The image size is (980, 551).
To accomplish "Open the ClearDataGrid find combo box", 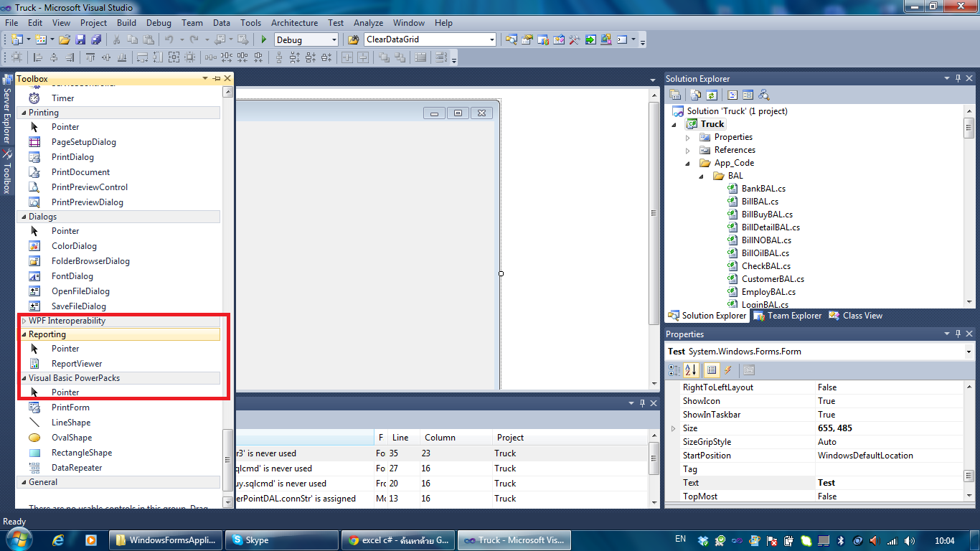I will 491,40.
